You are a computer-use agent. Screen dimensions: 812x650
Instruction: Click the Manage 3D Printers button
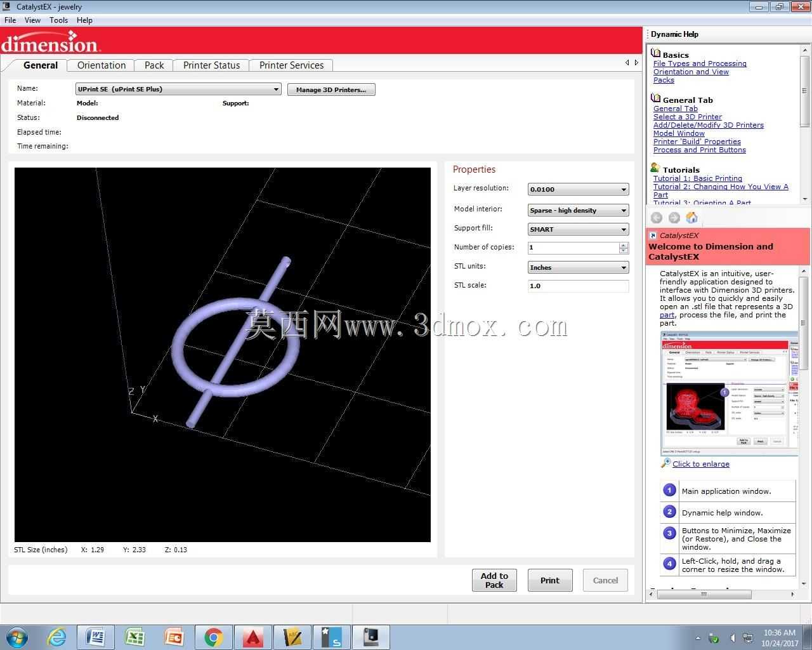pyautogui.click(x=331, y=90)
